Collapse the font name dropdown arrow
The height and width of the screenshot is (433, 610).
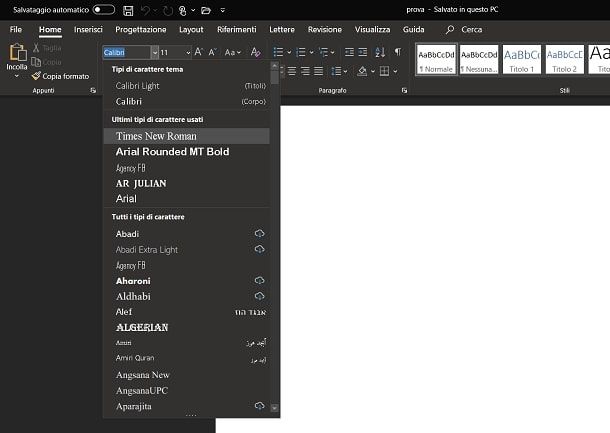tap(155, 52)
